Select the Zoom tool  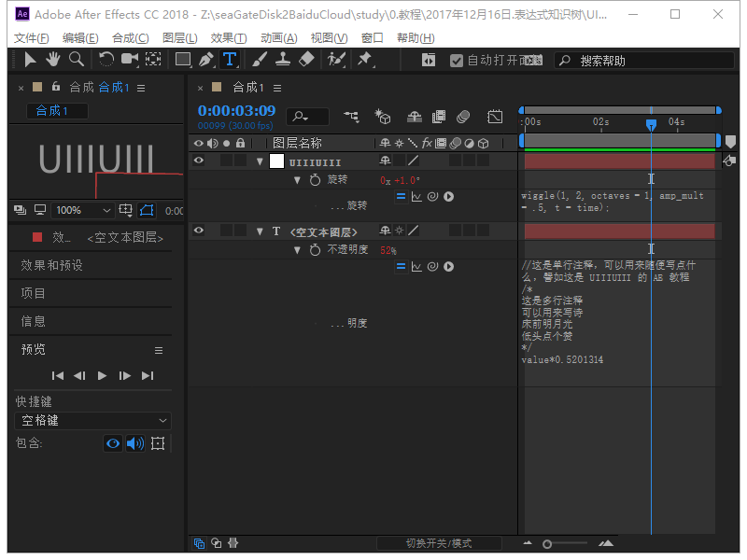[78, 59]
